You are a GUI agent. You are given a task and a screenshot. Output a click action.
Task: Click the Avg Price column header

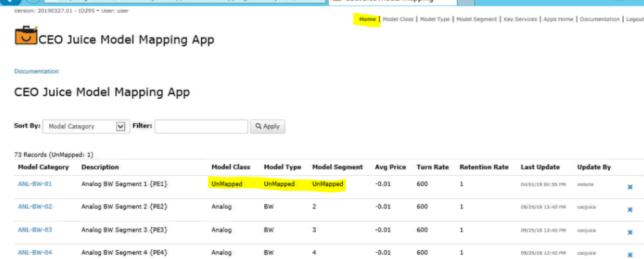pos(390,167)
